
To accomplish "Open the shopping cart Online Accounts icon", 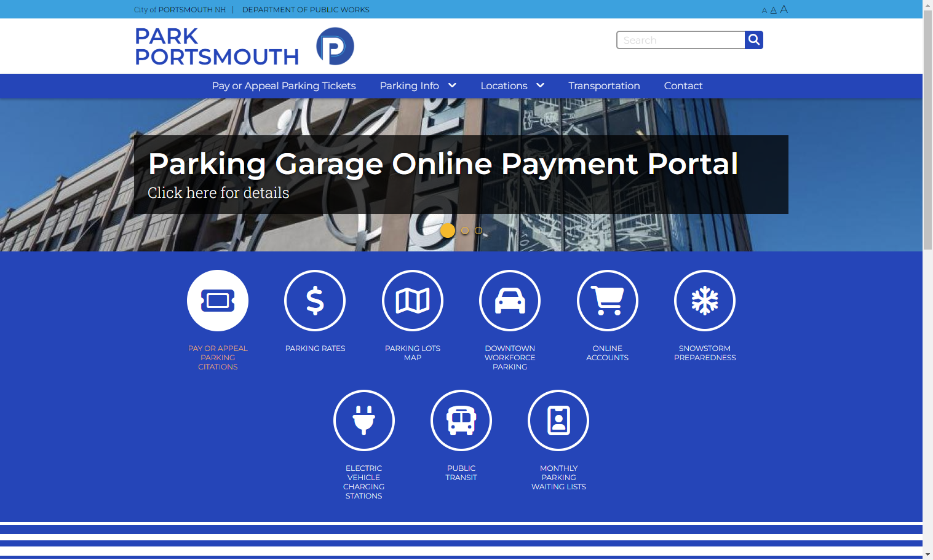I will click(608, 301).
